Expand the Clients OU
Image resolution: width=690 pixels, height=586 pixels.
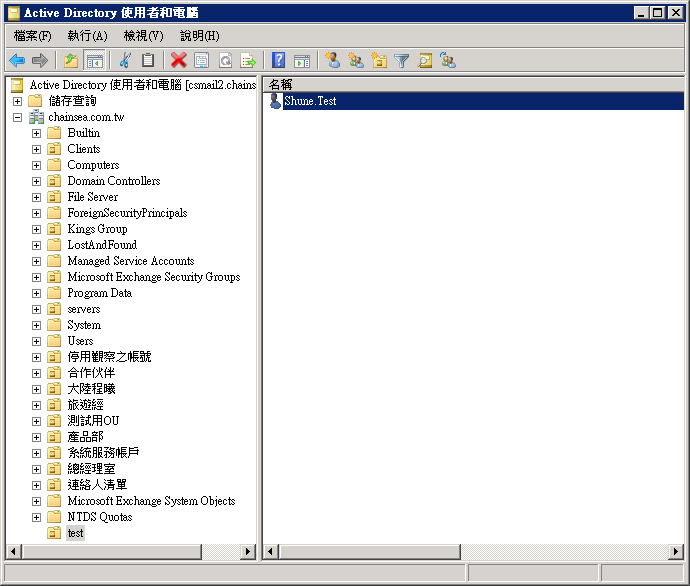point(37,149)
